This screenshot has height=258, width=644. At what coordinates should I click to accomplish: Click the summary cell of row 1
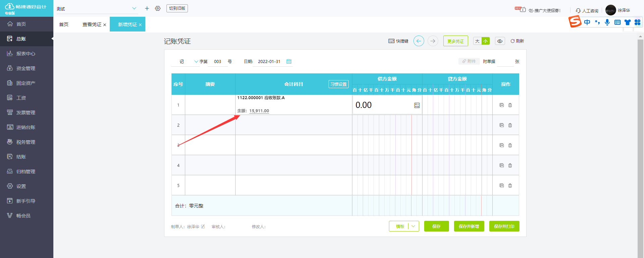pos(210,105)
